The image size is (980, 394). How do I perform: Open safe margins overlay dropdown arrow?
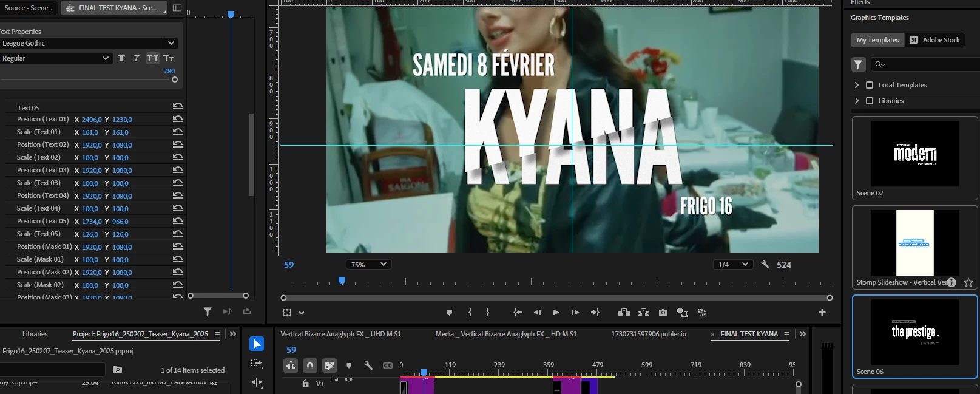[x=302, y=313]
